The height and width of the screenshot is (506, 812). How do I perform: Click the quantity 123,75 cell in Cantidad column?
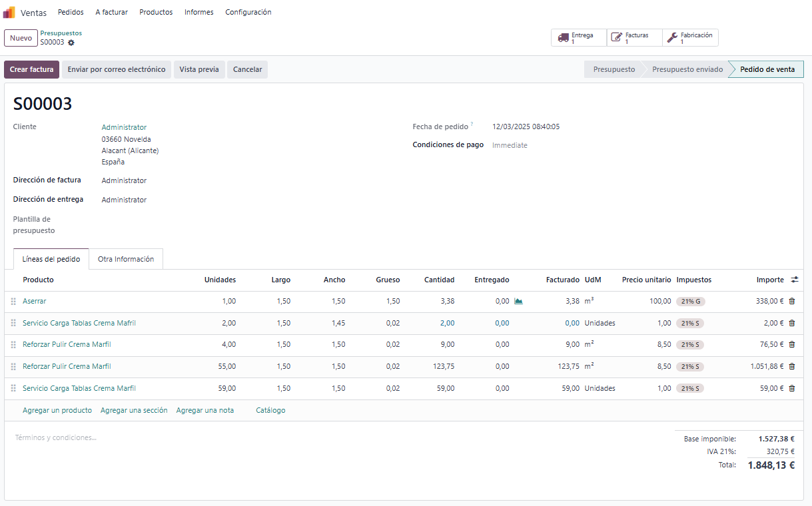442,366
